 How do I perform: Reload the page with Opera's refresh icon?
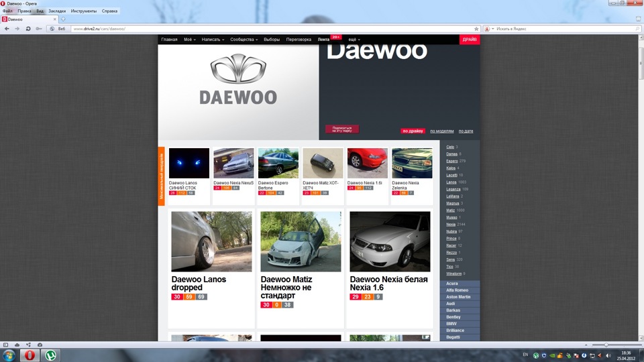coord(28,29)
